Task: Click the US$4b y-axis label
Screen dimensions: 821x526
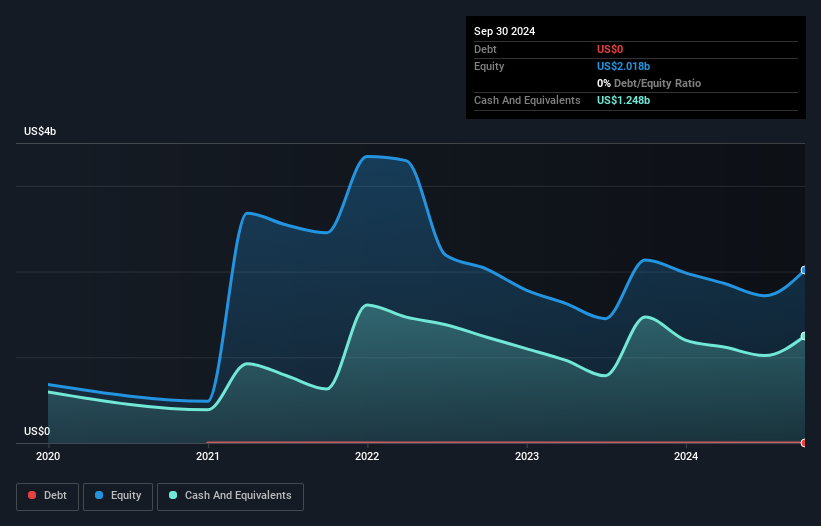Action: tap(40, 131)
